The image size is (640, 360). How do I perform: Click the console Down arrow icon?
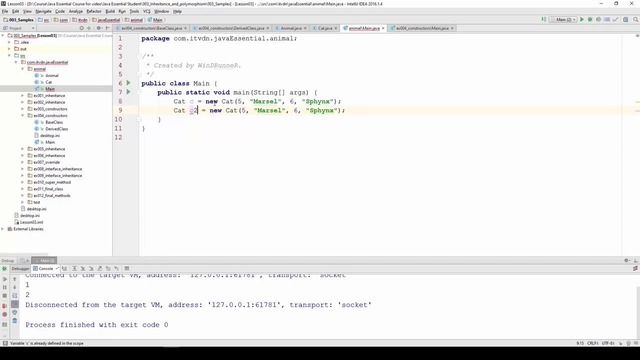(15, 287)
